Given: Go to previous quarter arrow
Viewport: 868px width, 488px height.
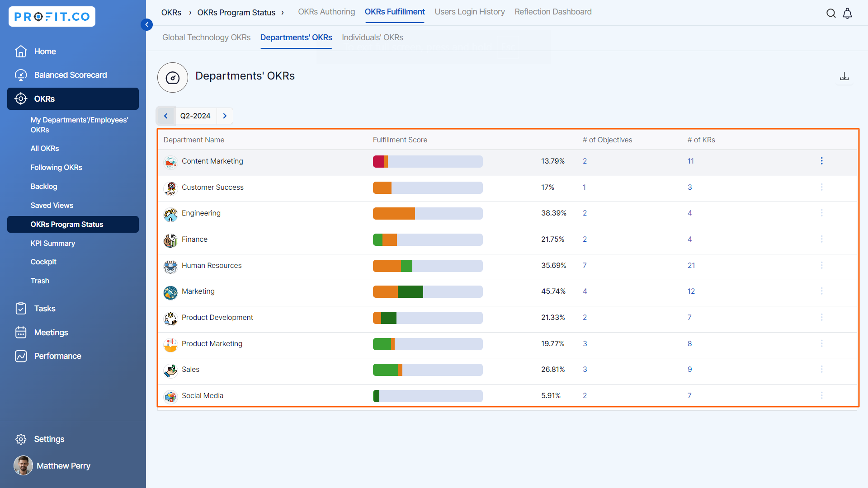Looking at the screenshot, I should [166, 116].
